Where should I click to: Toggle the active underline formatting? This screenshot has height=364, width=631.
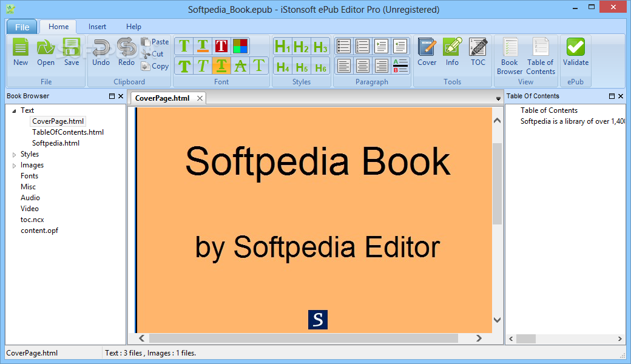[221, 66]
